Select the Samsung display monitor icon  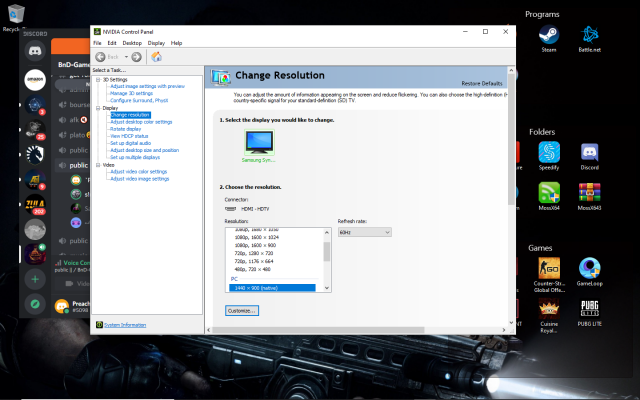click(259, 146)
